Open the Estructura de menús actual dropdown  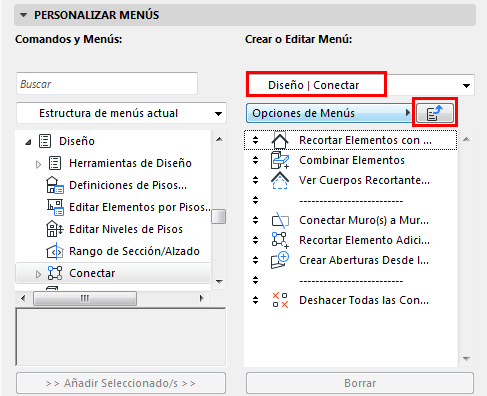[121, 113]
